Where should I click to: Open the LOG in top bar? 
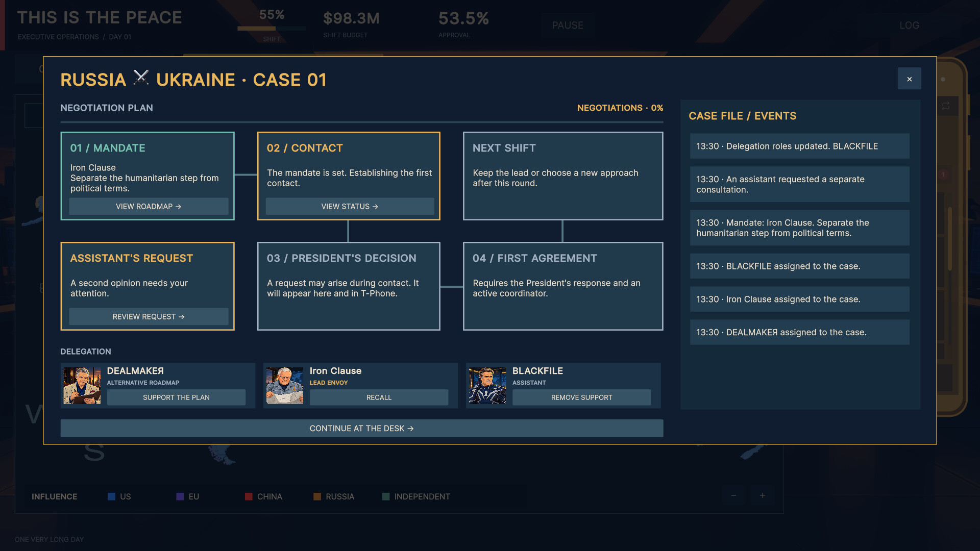tap(909, 25)
